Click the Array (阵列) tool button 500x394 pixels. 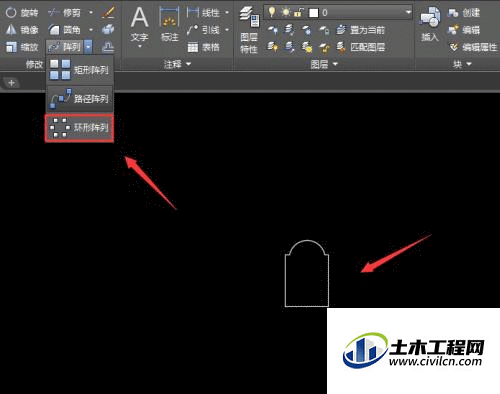[65, 47]
